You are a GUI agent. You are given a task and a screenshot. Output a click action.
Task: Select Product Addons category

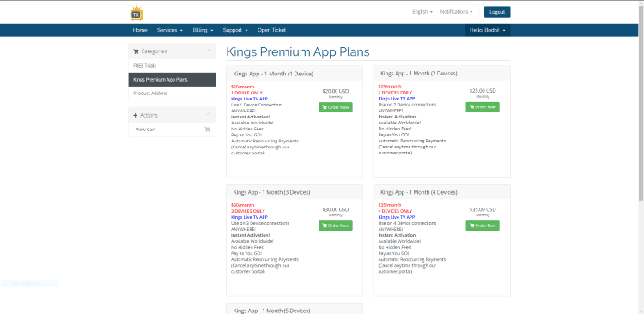point(172,94)
